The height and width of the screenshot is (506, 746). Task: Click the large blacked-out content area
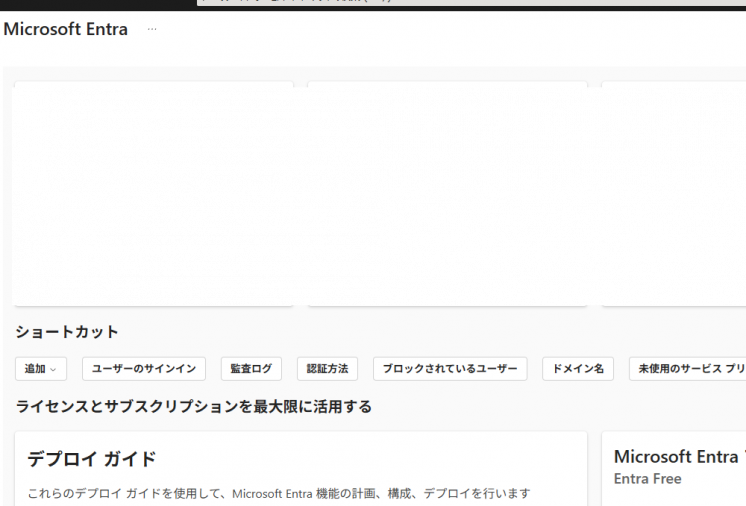(378, 196)
